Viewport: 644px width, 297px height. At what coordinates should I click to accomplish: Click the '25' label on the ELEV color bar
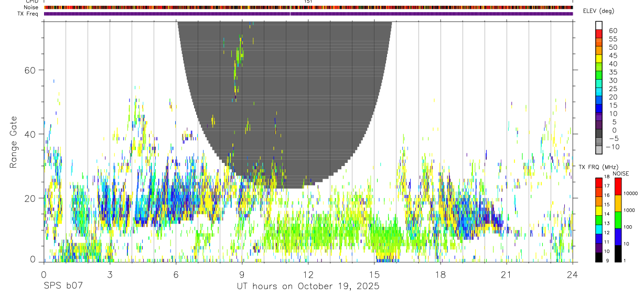pos(613,89)
